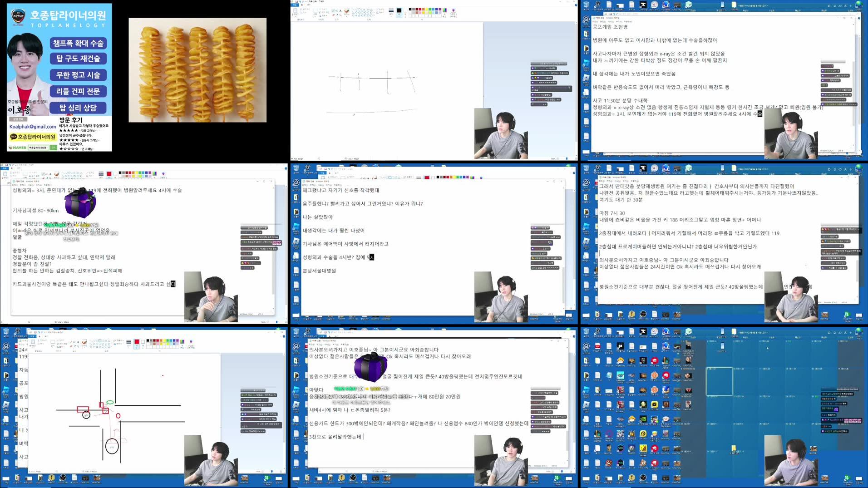Select the oval shape from the Shapes gallery
This screenshot has height=488, width=868.
(x=359, y=9)
